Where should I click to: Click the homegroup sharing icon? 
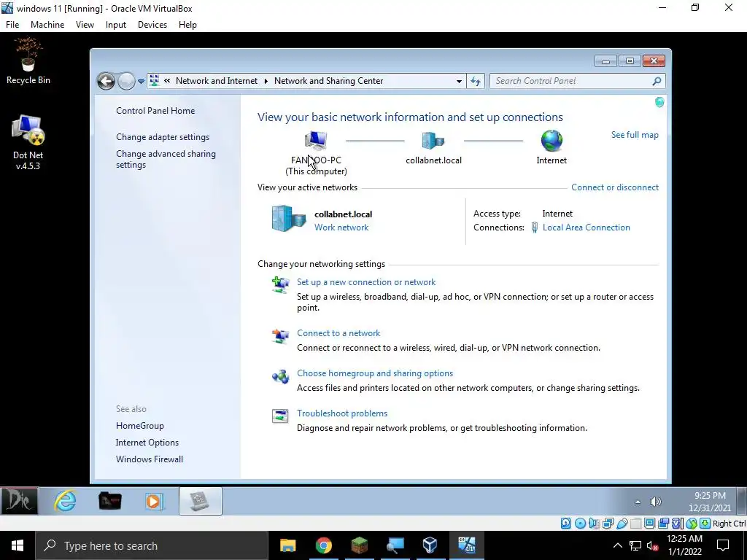[x=280, y=376]
